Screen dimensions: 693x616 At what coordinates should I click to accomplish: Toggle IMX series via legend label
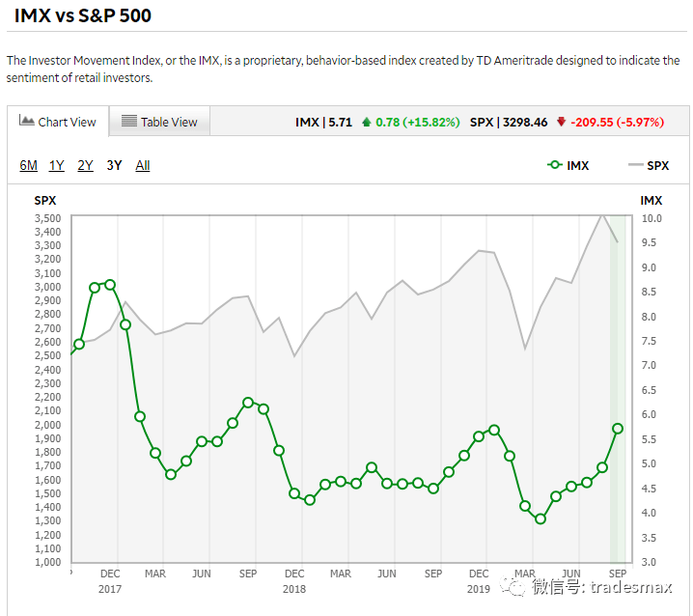pos(577,166)
